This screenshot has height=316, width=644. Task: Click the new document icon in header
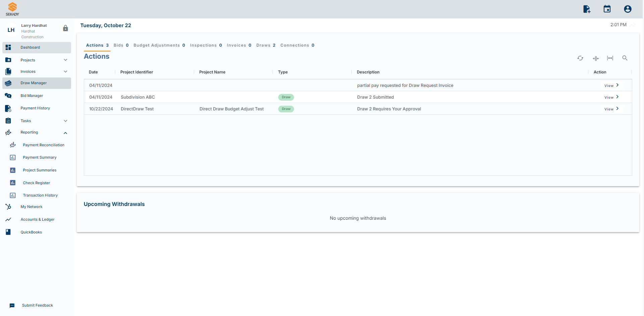587,9
